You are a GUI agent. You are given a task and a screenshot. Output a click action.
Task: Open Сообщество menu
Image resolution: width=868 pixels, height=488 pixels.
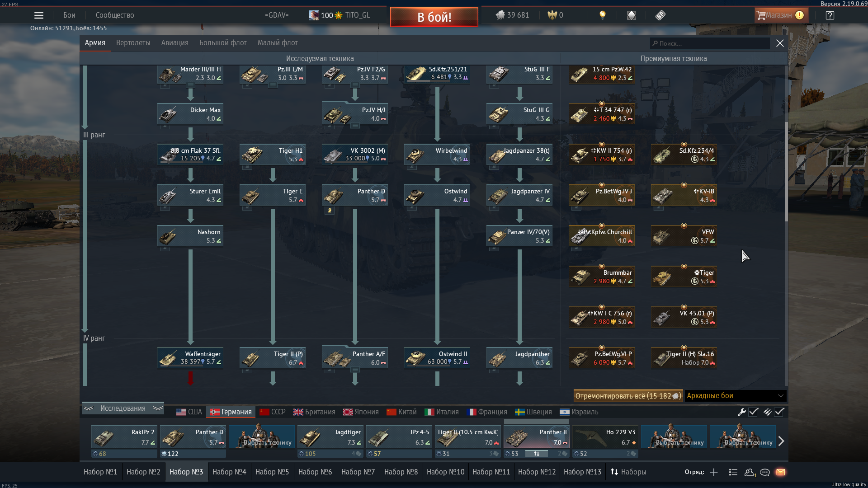click(x=115, y=15)
